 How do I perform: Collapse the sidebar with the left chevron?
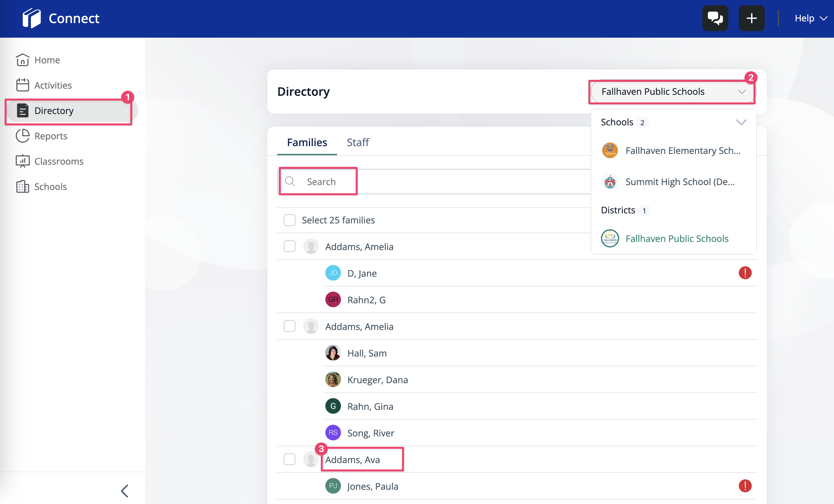coord(124,491)
